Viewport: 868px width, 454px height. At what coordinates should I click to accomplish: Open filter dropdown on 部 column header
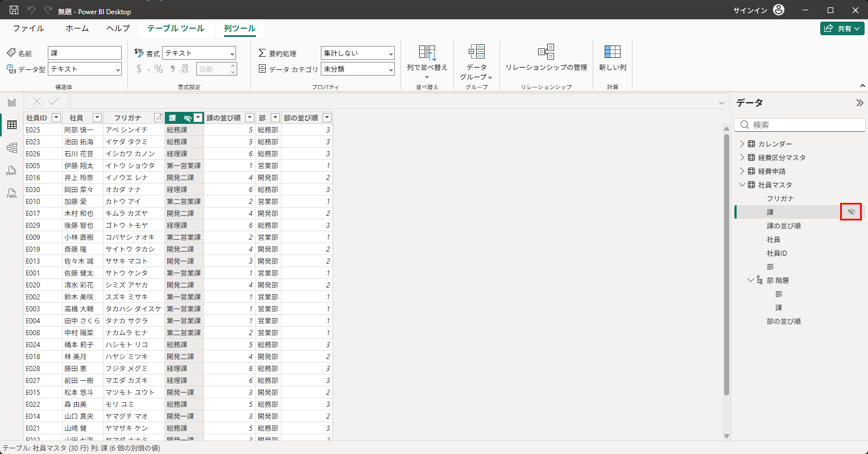tap(275, 118)
